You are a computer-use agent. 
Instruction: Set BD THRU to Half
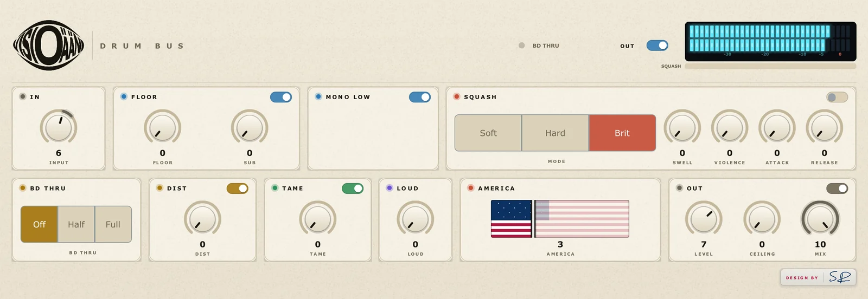[76, 224]
